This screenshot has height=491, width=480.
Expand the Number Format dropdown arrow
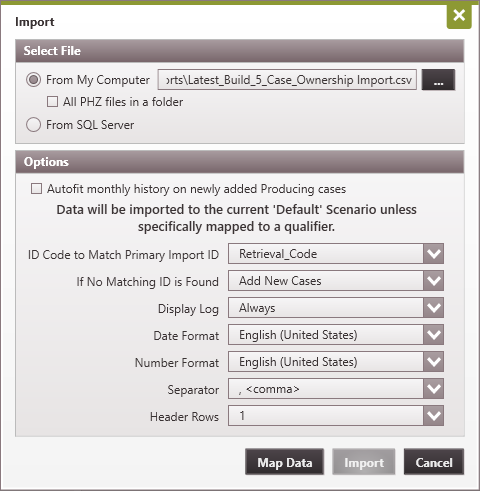(x=434, y=362)
